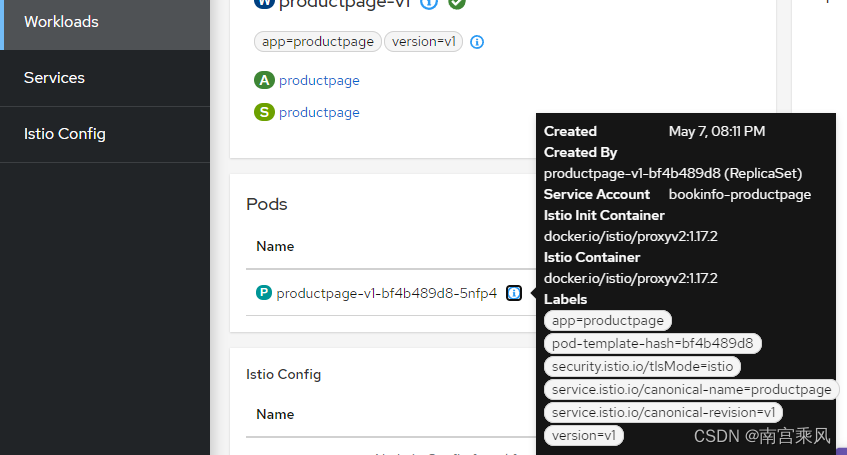Click the Name column header in Istio Config table

(x=275, y=414)
